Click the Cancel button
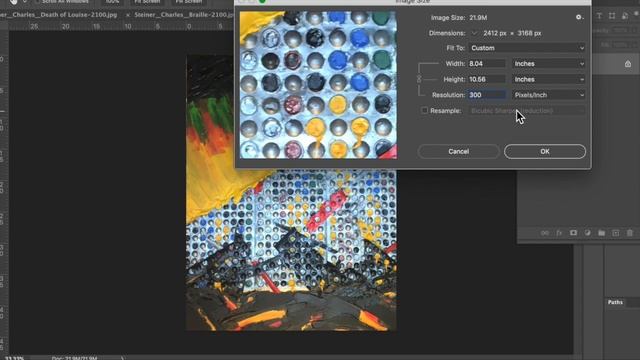 (458, 151)
